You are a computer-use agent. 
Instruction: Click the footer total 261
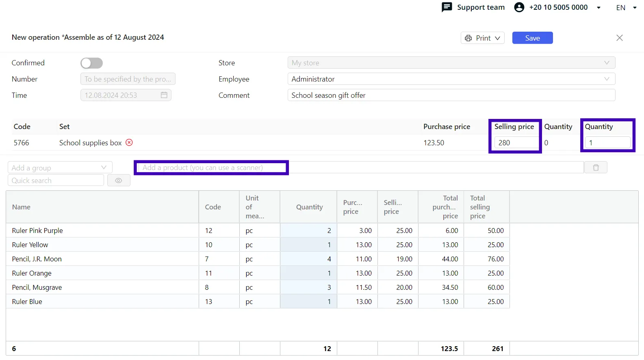(x=498, y=349)
